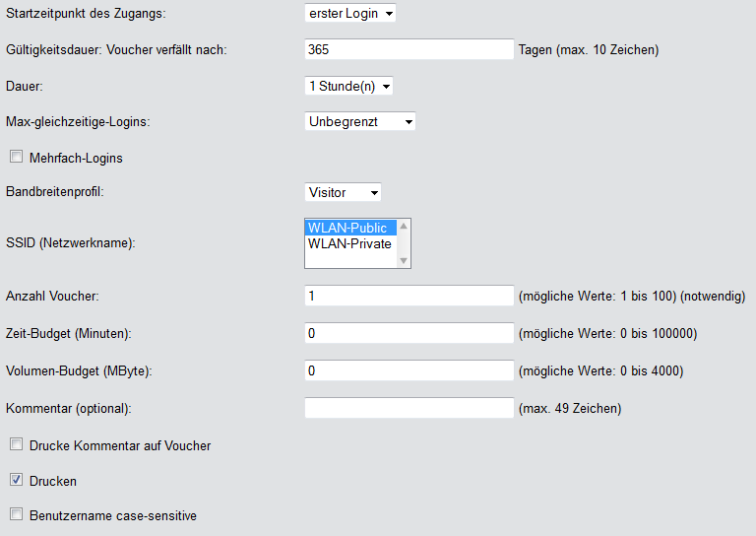Click the Mehrfach-Logins label text
This screenshot has width=756, height=536.
[76, 158]
